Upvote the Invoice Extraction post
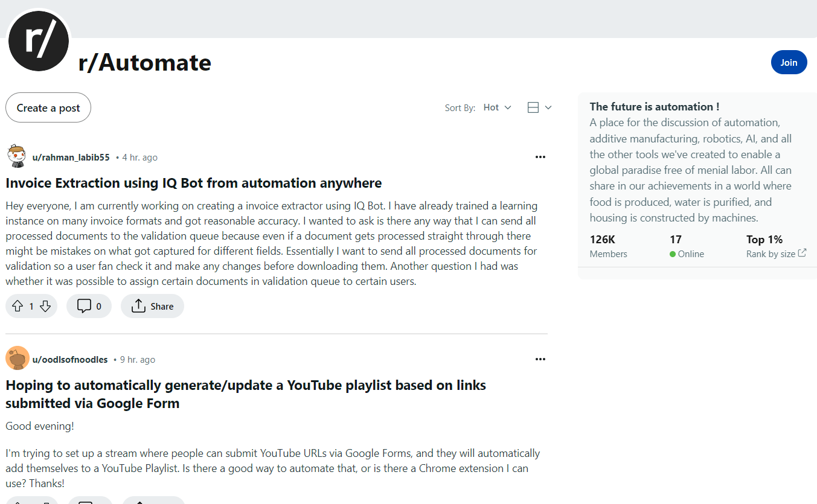Image resolution: width=817 pixels, height=504 pixels. pyautogui.click(x=17, y=307)
